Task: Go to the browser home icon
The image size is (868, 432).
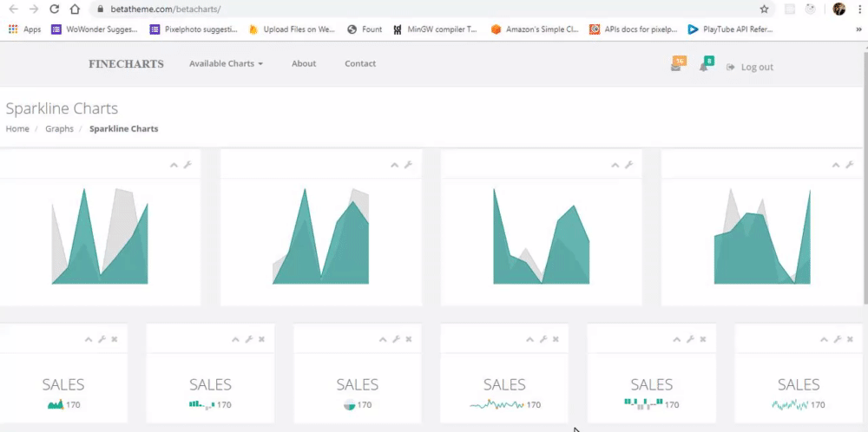Action: [76, 9]
